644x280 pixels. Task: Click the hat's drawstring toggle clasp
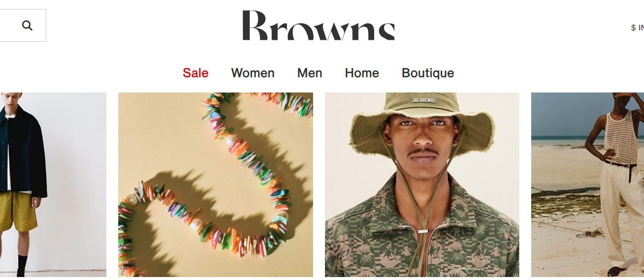coord(423,231)
